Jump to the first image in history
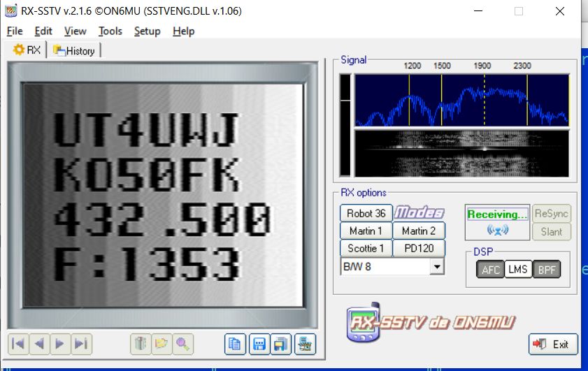This screenshot has width=588, height=371. point(19,344)
